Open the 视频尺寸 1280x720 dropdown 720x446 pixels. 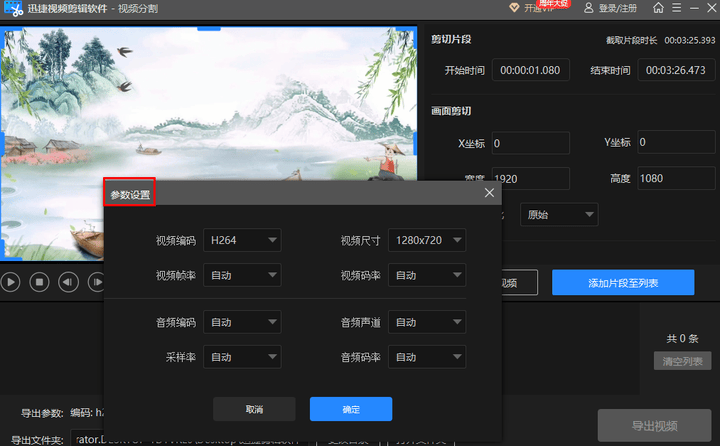pos(427,240)
